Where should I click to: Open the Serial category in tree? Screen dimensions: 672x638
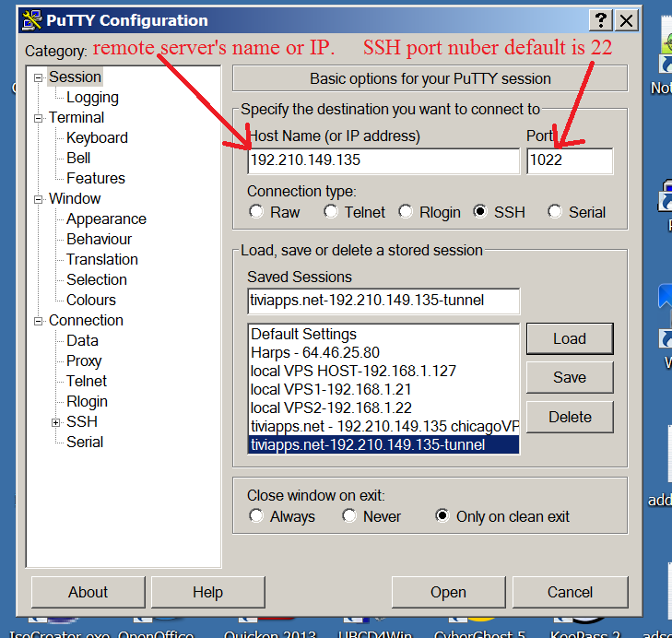(x=85, y=442)
